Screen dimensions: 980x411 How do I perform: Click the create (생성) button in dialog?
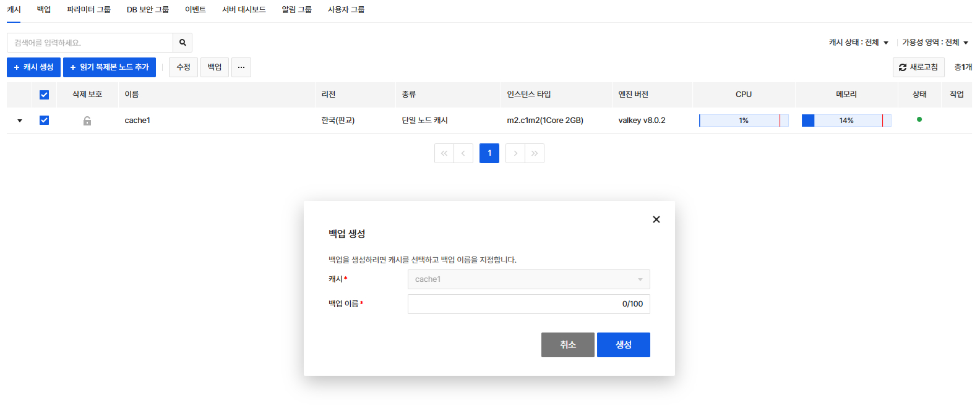point(623,345)
